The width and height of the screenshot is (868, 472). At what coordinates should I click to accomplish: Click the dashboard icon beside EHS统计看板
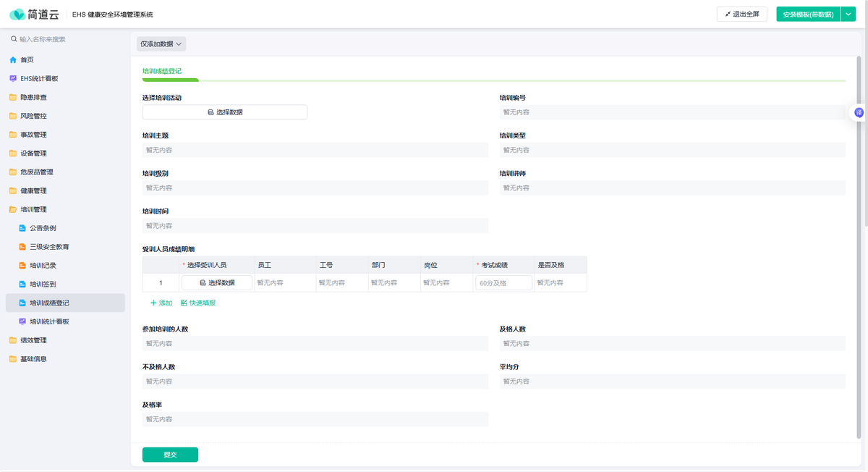tap(13, 78)
